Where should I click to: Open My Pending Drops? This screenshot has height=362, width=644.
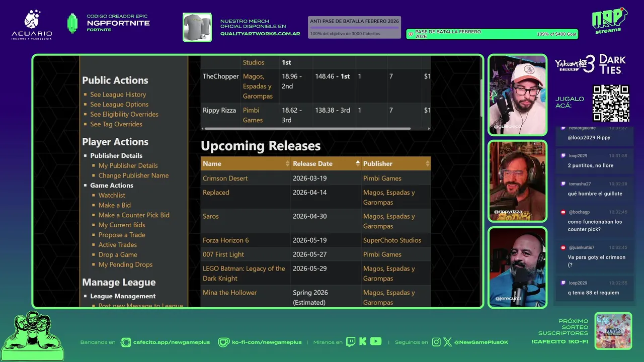[125, 264]
